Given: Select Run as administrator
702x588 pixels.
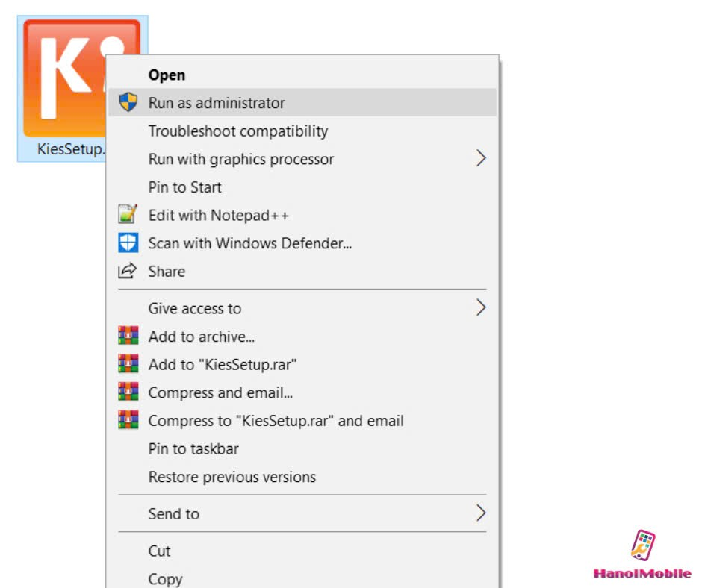Looking at the screenshot, I should point(302,103).
